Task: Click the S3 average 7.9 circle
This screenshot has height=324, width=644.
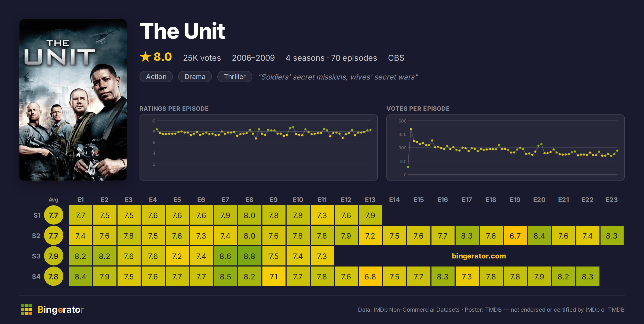Action: pos(53,256)
